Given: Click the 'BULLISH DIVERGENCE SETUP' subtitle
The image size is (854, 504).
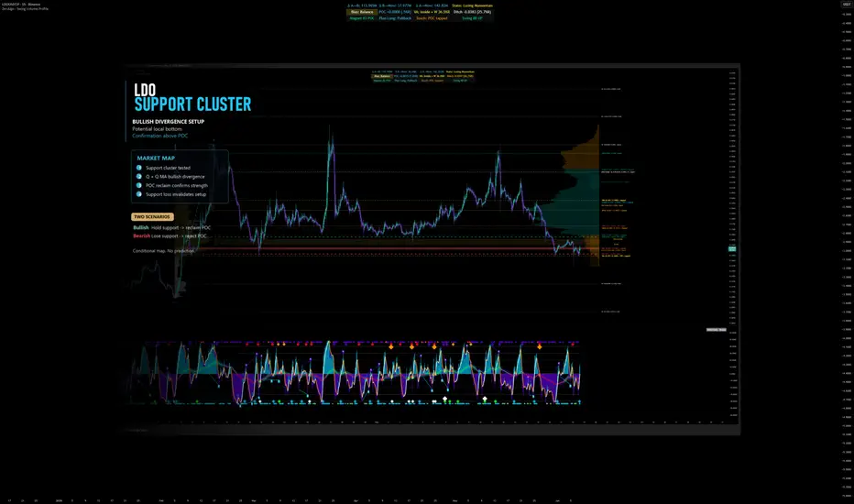Looking at the screenshot, I should [x=169, y=122].
